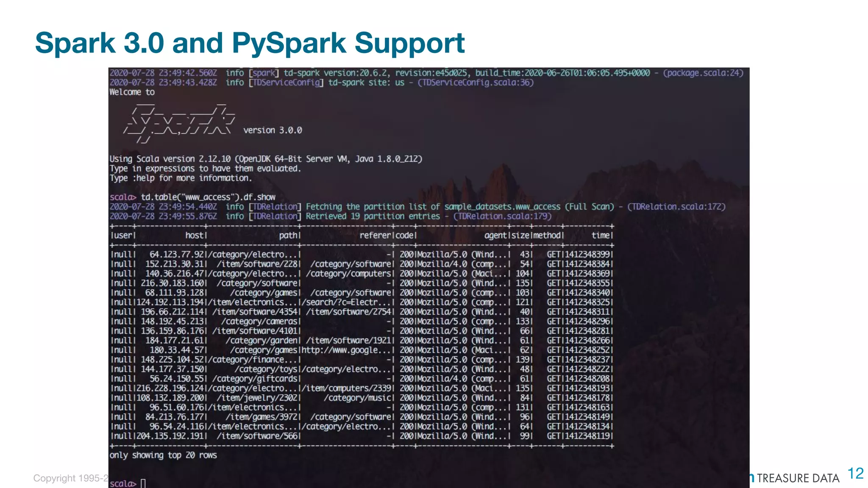The width and height of the screenshot is (868, 488).
Task: Click the slide page number 12
Action: 856,474
